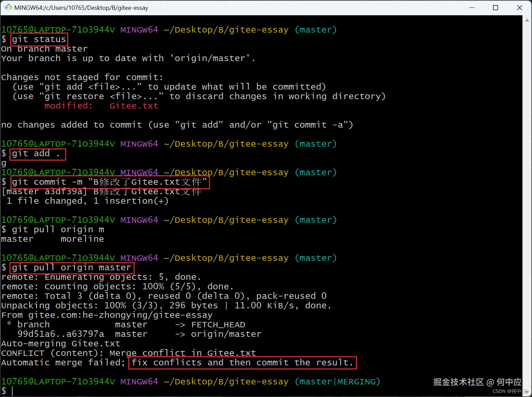Click the window title text MINGW64 path
Screen dimensions: 532x397
coord(81,7)
